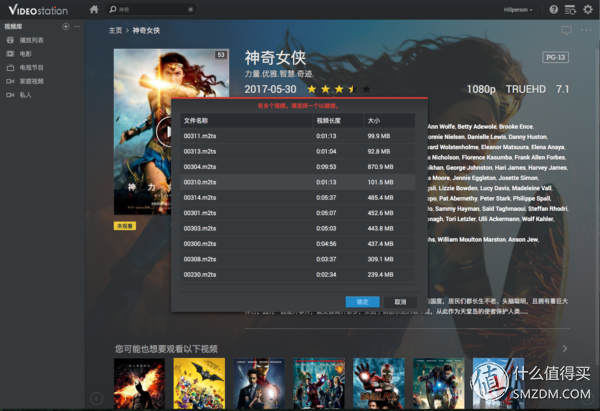
Task: Select file 00311.m2ts
Action: 298,136
